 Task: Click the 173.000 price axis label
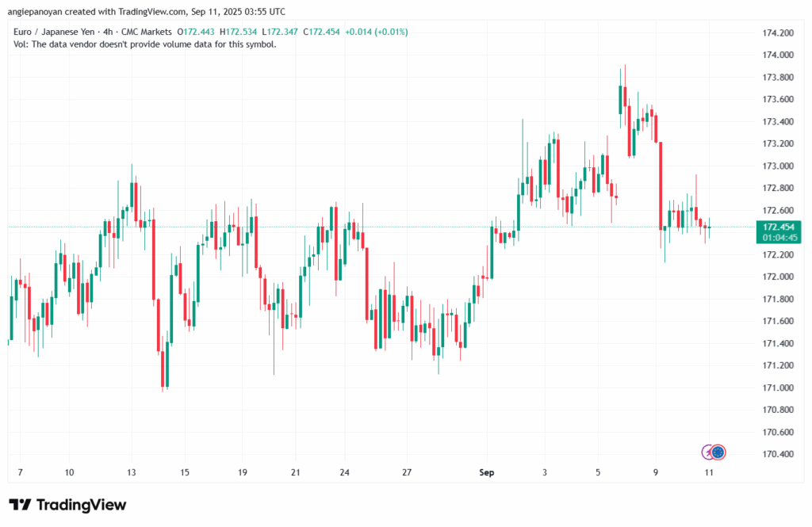pos(779,166)
